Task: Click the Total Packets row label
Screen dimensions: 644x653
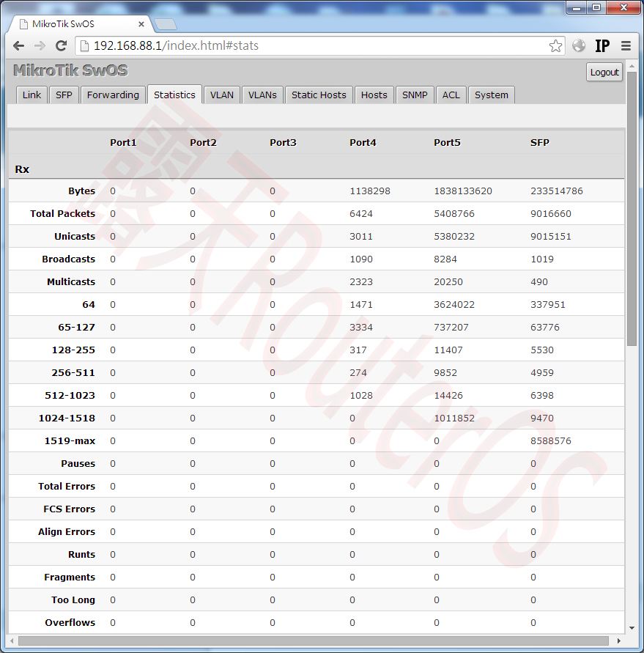Action: (62, 214)
